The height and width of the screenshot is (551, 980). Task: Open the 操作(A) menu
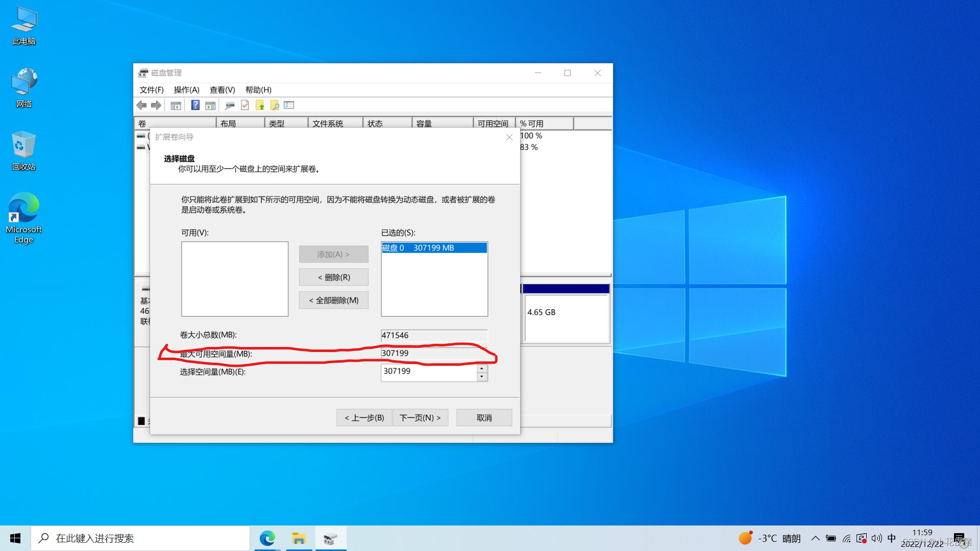(186, 90)
